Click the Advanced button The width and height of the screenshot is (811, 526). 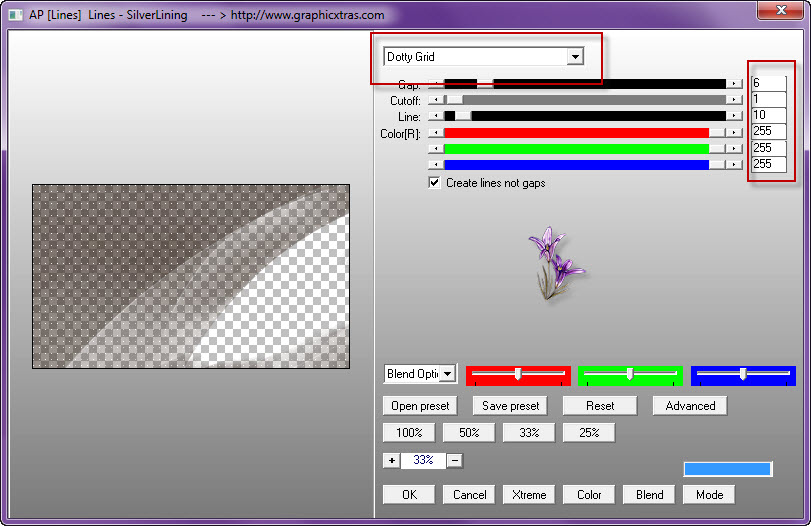tap(690, 406)
